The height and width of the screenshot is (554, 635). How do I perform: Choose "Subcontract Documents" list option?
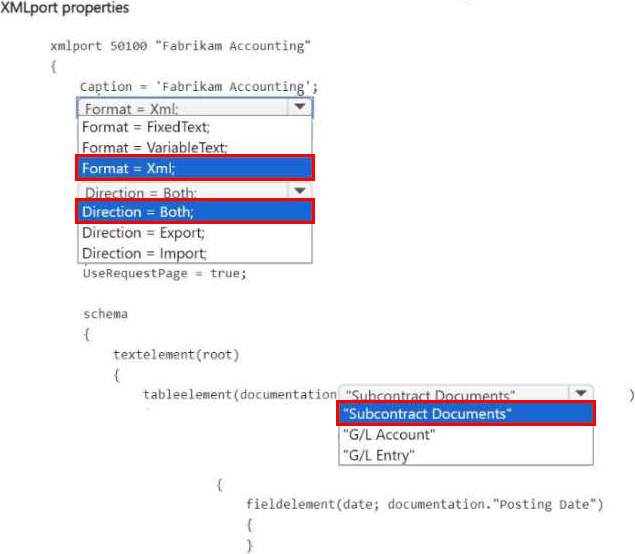tap(466, 413)
